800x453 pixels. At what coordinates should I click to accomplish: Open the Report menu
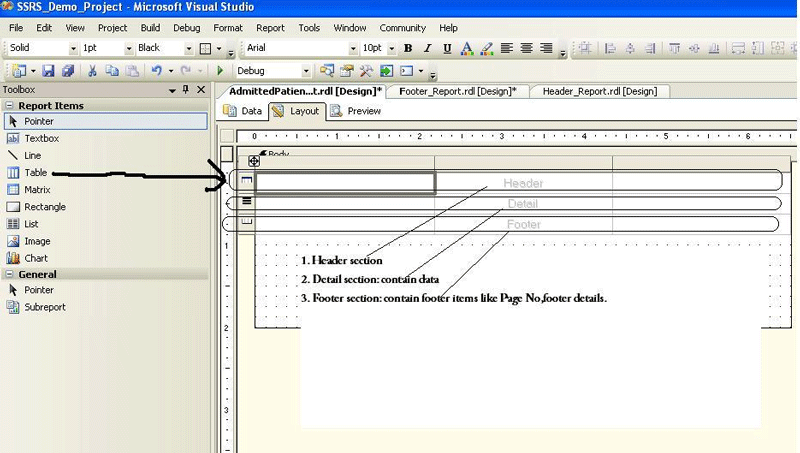270,28
